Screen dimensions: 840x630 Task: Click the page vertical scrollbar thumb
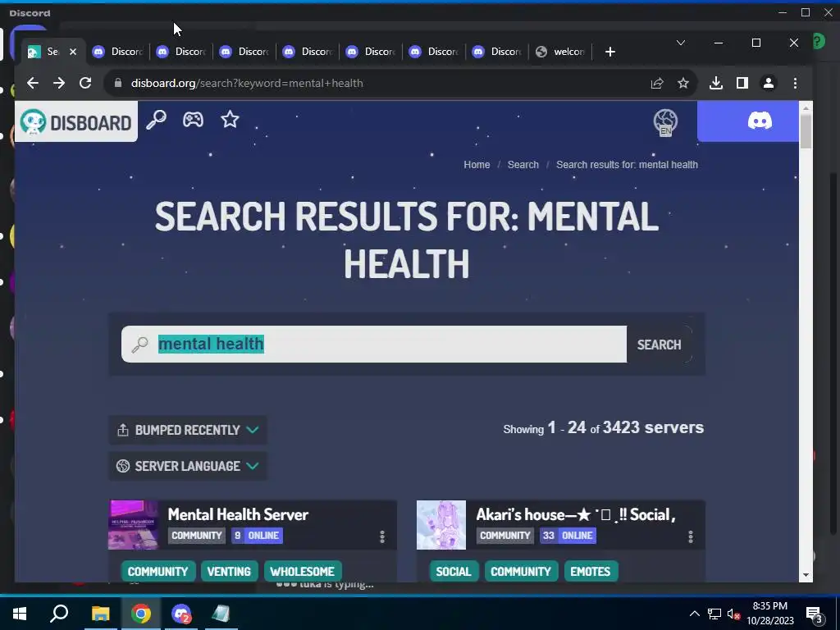pos(806,131)
